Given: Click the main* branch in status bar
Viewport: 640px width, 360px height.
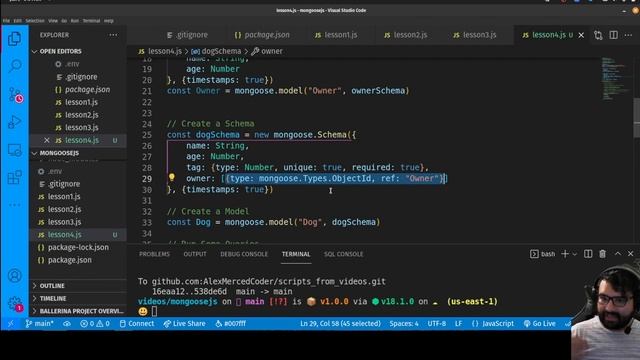Looking at the screenshot, I should coord(39,323).
